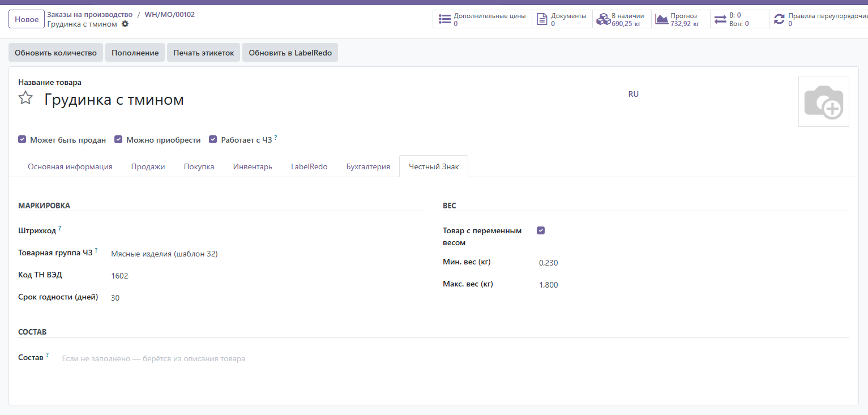
Task: Switch to Бухгалтерия tab
Action: pos(368,166)
